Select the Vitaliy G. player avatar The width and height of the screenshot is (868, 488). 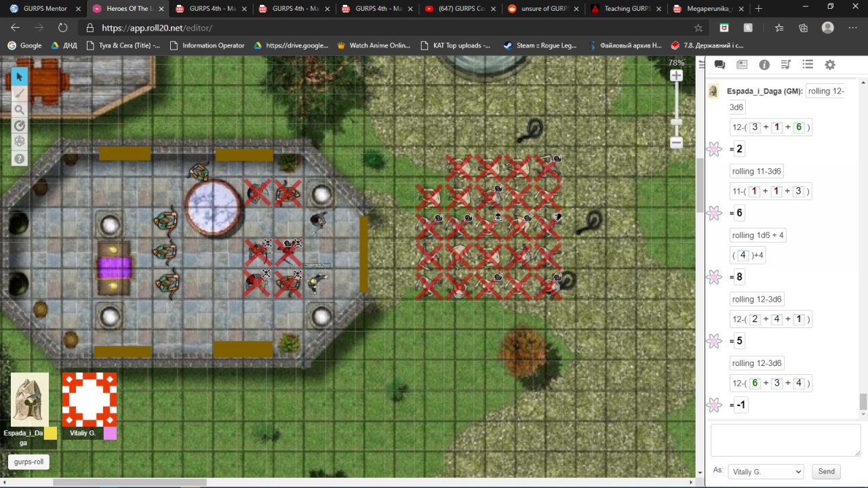point(90,399)
